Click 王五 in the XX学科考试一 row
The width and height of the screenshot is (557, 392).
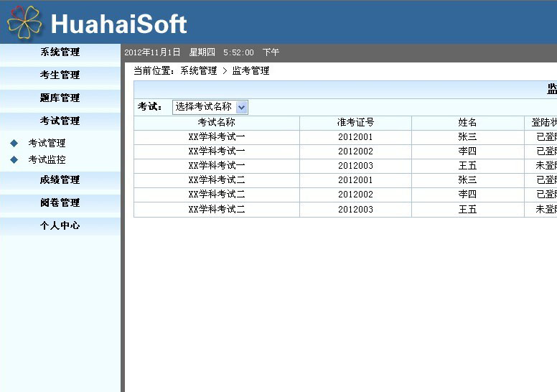(467, 166)
